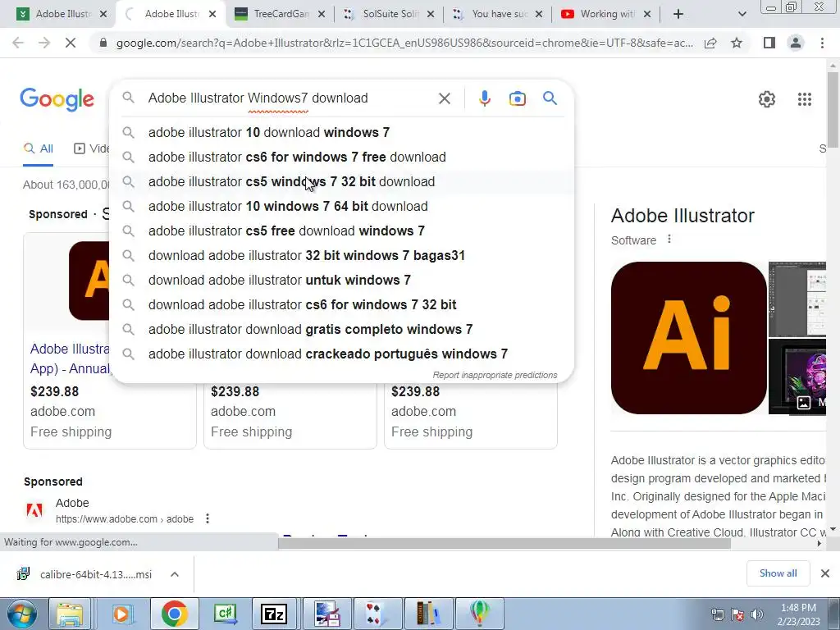Choose suggestion illustrator untuk windows 7
This screenshot has height=630, width=840.
[x=343, y=281]
